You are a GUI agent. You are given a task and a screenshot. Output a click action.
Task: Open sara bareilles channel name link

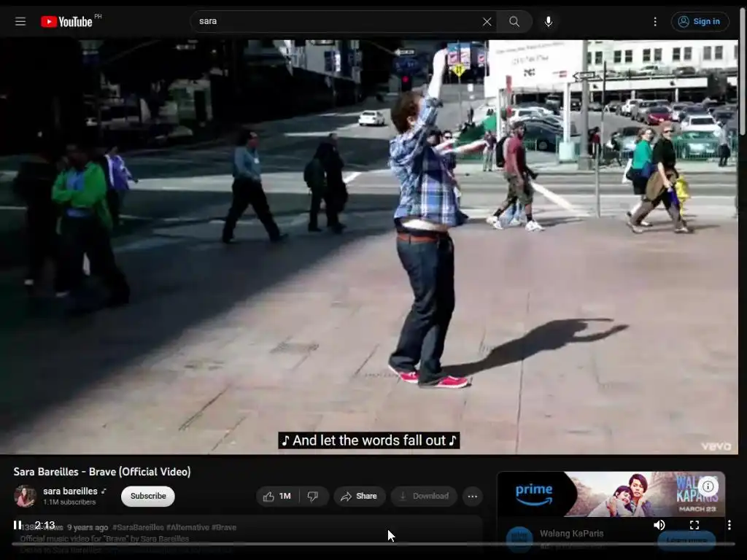click(x=70, y=491)
